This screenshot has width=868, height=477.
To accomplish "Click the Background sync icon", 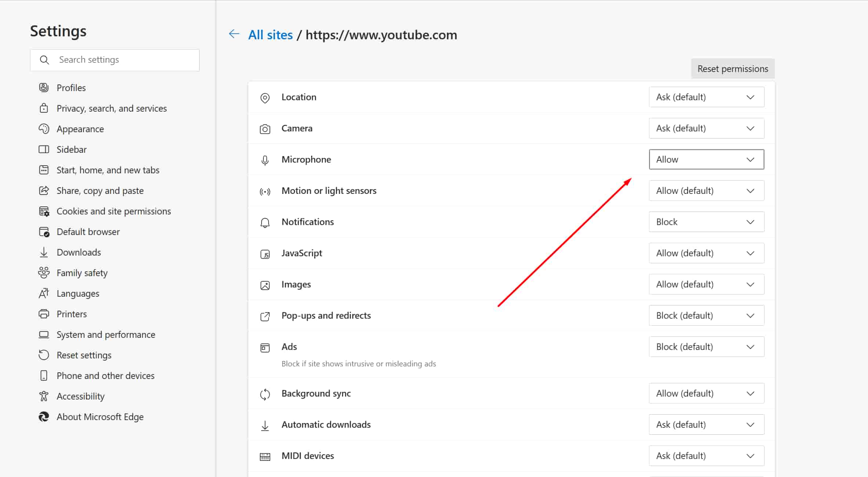I will point(265,394).
